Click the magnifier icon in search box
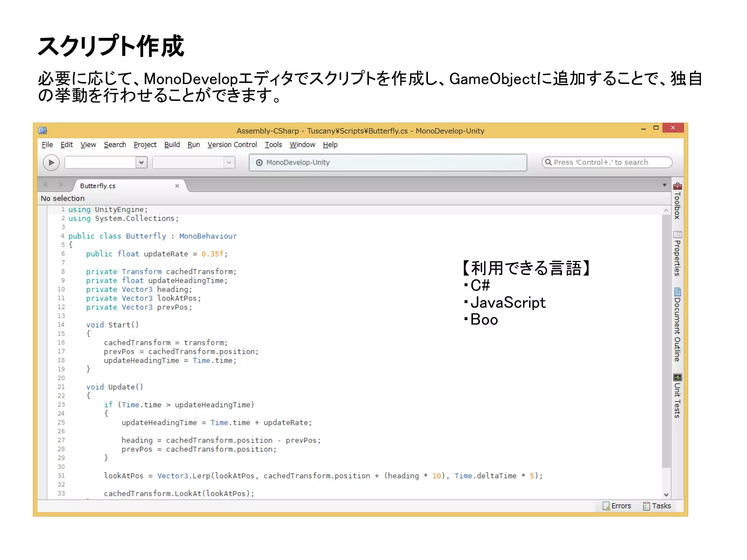This screenshot has width=747, height=560. tap(548, 162)
